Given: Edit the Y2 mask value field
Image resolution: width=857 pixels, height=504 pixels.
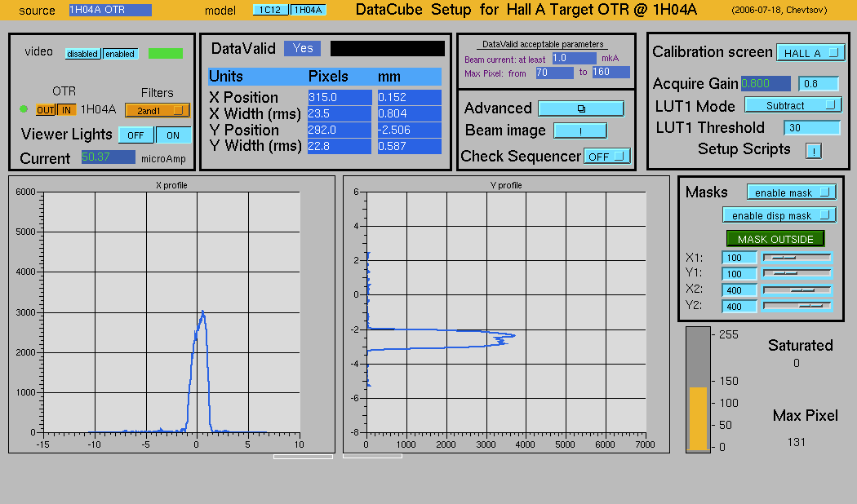Looking at the screenshot, I should coord(739,307).
